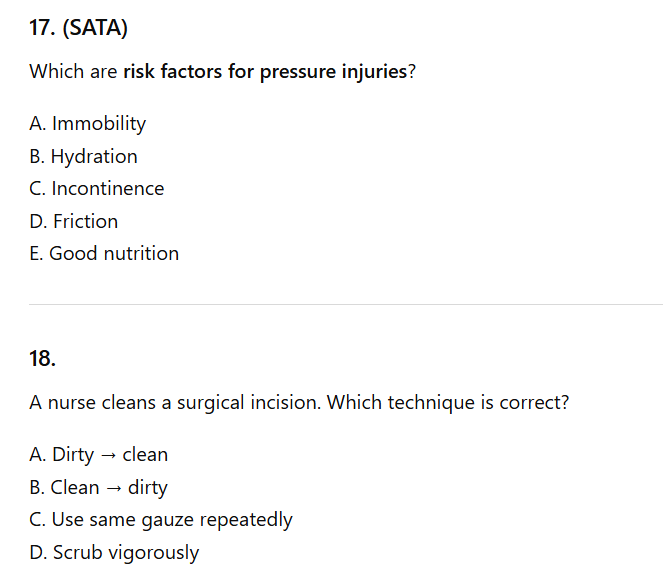
Task: Click the word "gauze" in option C
Action: tap(172, 520)
